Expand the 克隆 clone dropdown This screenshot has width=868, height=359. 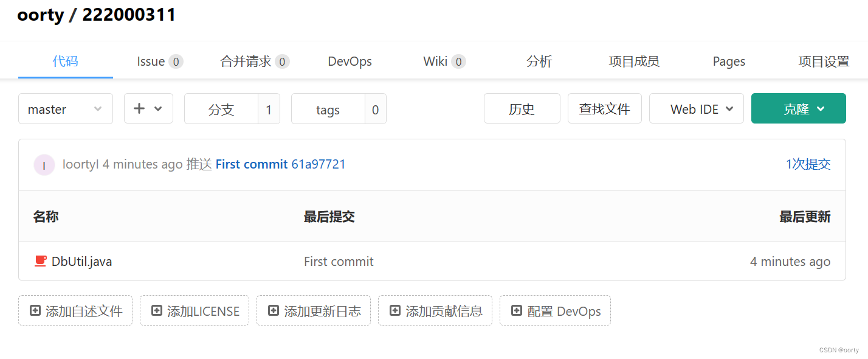[799, 109]
